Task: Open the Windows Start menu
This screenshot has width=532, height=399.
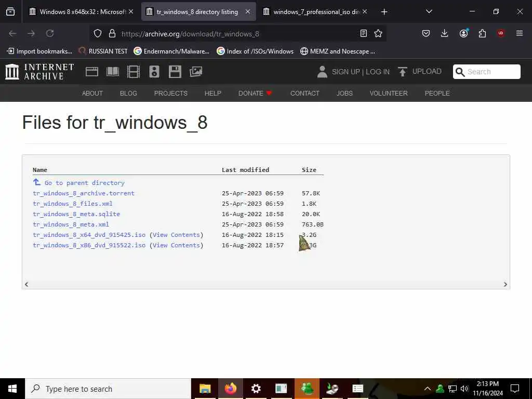Action: click(12, 389)
